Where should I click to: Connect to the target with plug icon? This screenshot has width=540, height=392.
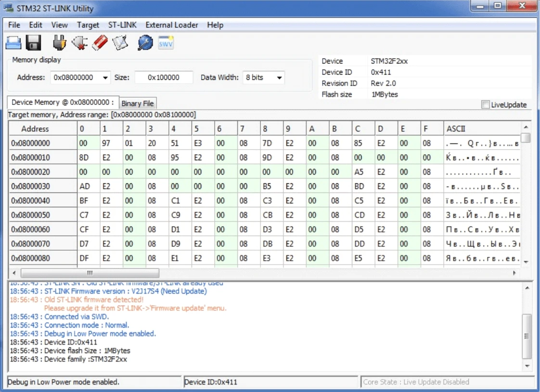59,43
